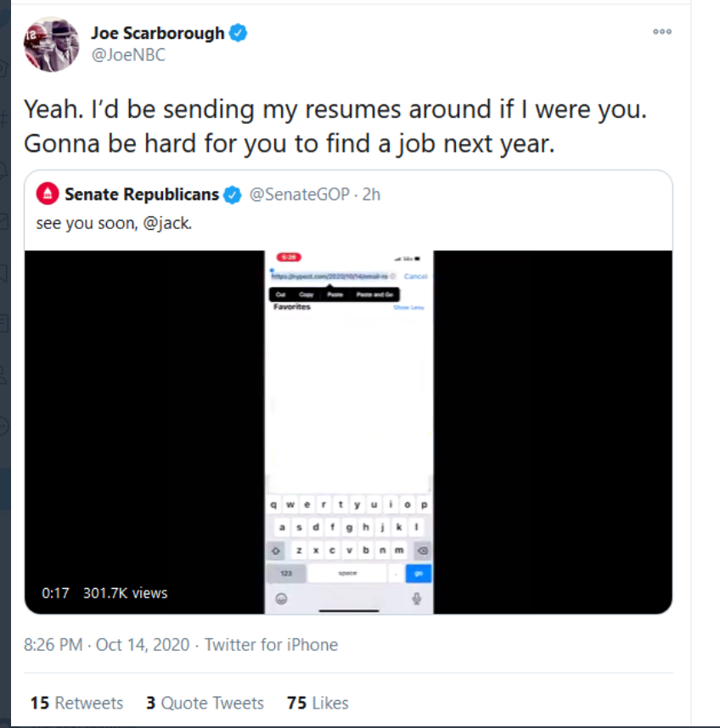
Task: Click the Senate Republicans verified badge
Action: 233,194
